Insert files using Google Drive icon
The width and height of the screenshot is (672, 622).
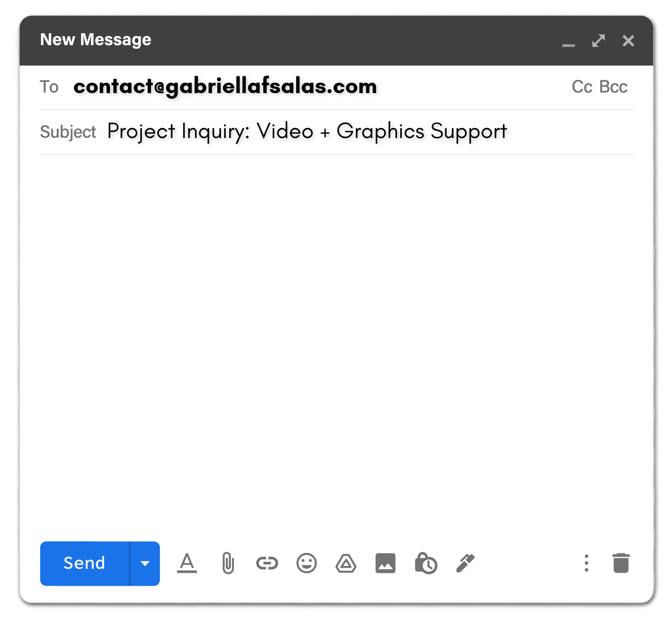(346, 563)
